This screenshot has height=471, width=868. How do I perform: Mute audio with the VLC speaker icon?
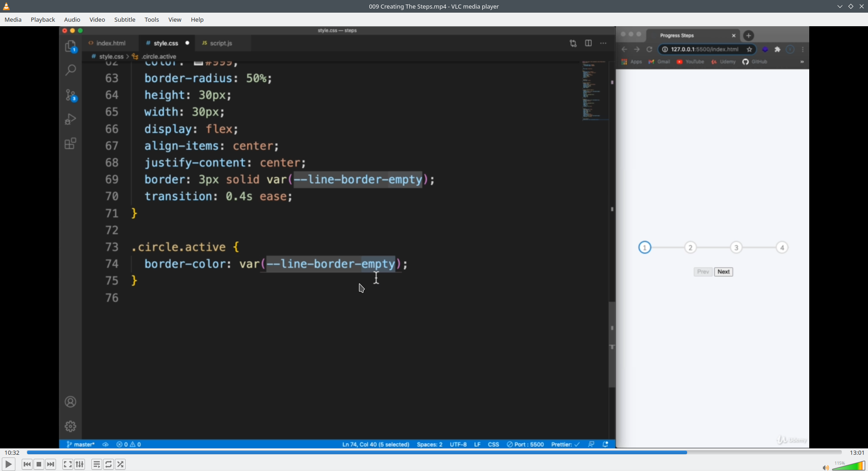(x=826, y=467)
